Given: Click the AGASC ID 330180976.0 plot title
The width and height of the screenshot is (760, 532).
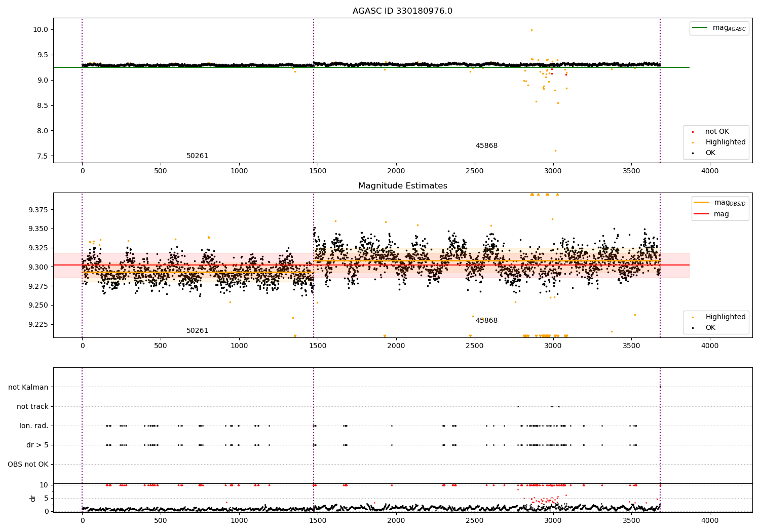Looking at the screenshot, I should tap(402, 11).
